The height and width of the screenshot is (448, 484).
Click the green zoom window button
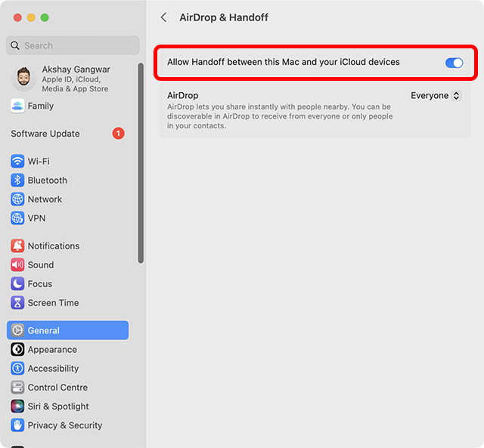point(45,17)
